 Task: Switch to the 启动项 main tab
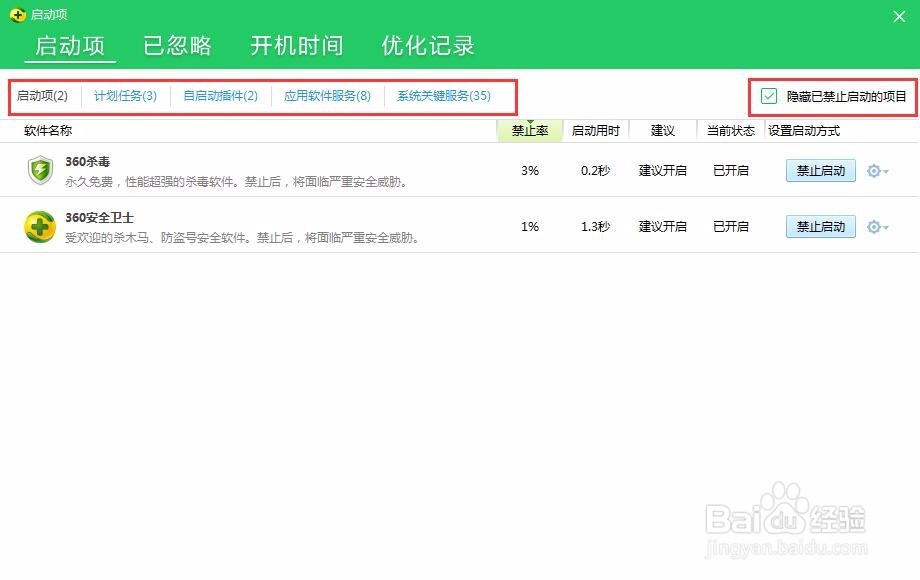pyautogui.click(x=70, y=46)
